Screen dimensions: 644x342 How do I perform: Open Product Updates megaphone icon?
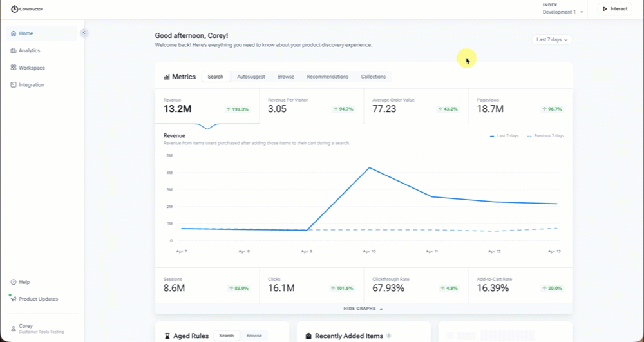pyautogui.click(x=14, y=299)
